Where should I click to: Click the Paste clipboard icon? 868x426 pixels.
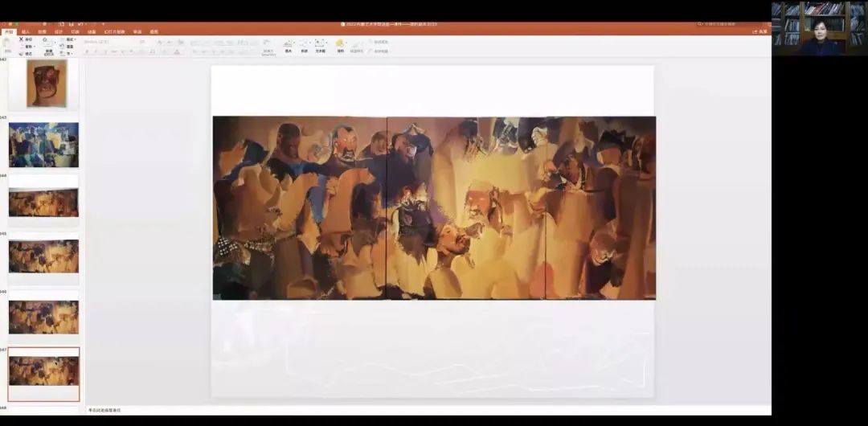(7, 44)
